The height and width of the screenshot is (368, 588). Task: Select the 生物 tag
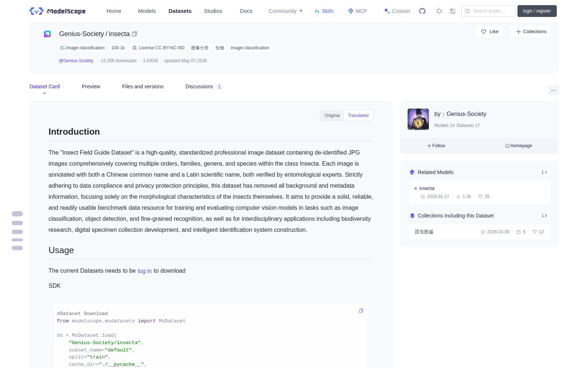(220, 48)
